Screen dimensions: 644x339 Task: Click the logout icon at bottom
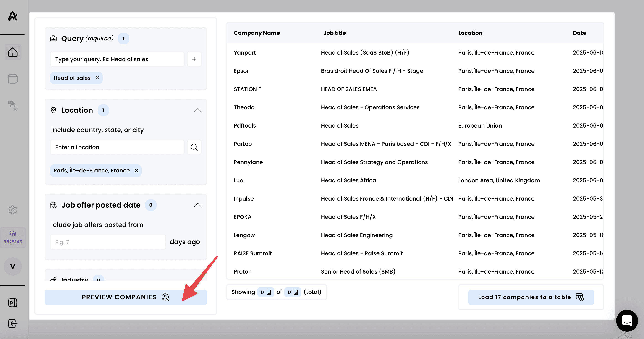(x=13, y=323)
